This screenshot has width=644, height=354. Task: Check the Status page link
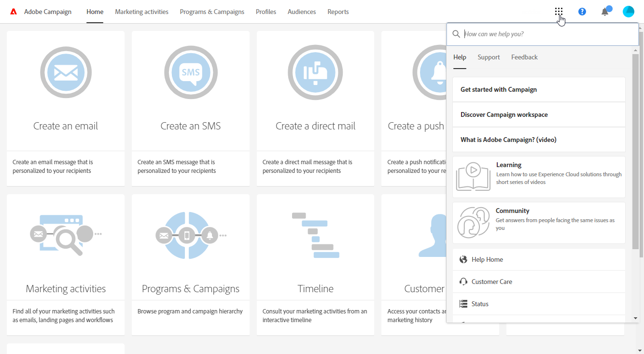(539, 304)
